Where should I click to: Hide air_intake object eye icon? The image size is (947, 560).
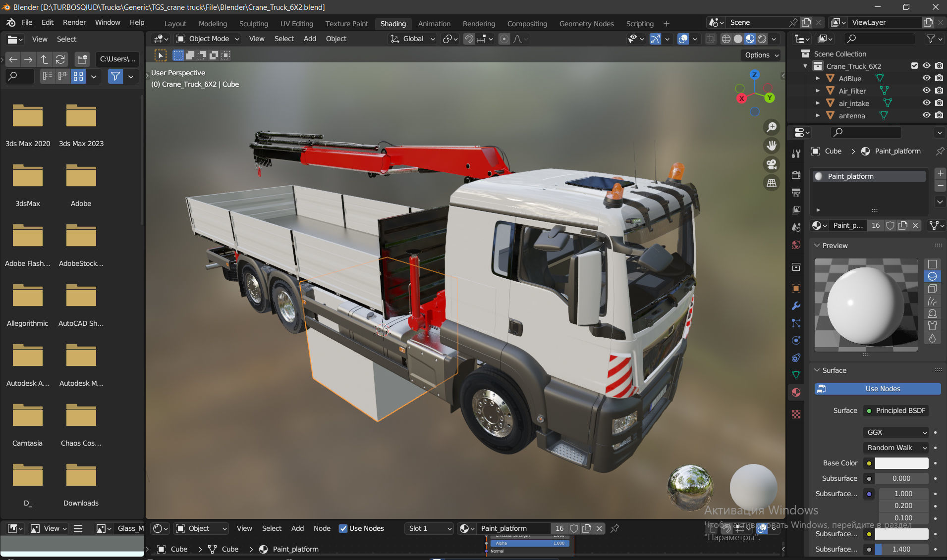click(926, 103)
